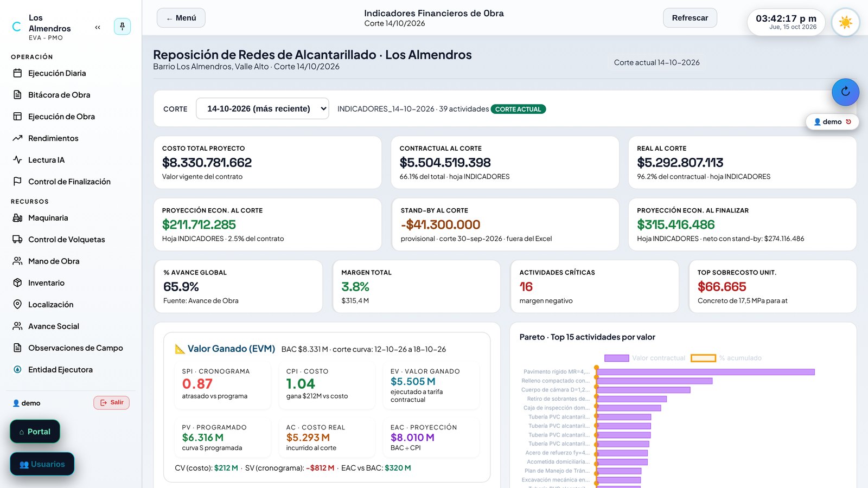The image size is (868, 488).
Task: Select Real al Corte value $5.292.807.113
Action: [x=680, y=163]
